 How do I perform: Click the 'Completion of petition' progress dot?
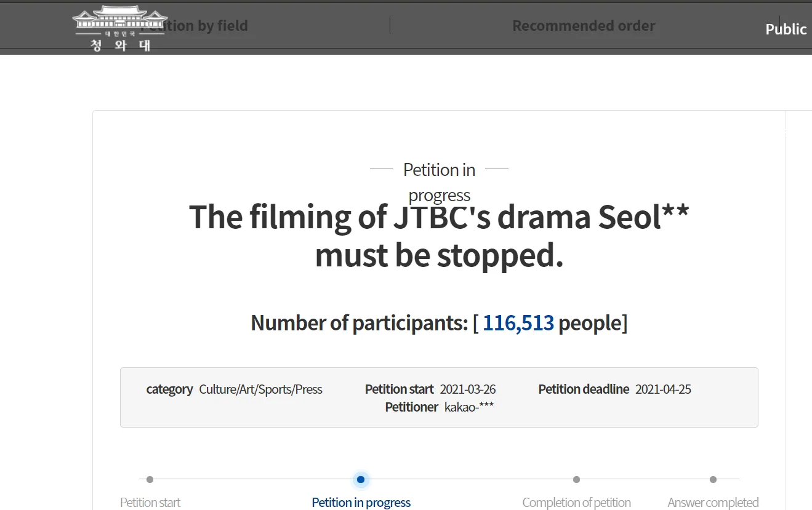point(576,479)
